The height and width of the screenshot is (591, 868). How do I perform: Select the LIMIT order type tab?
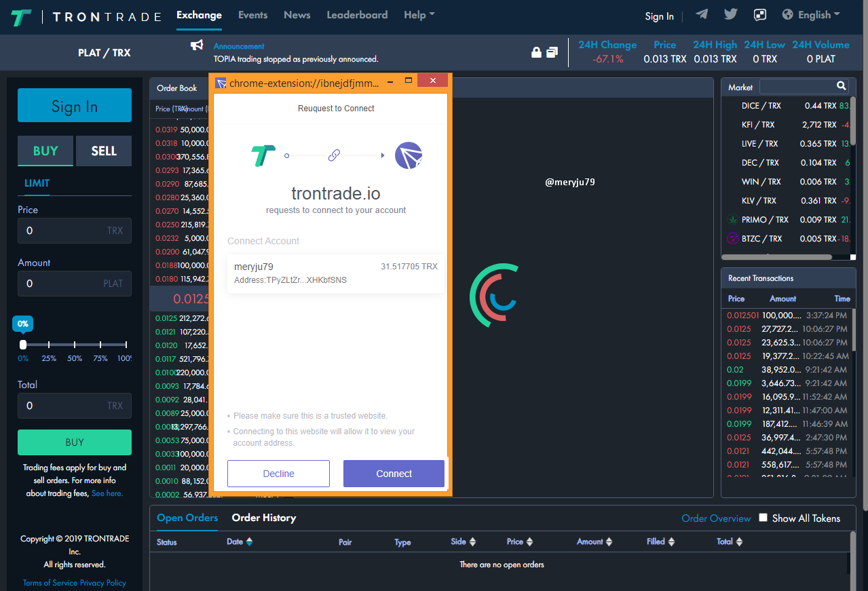coord(37,183)
